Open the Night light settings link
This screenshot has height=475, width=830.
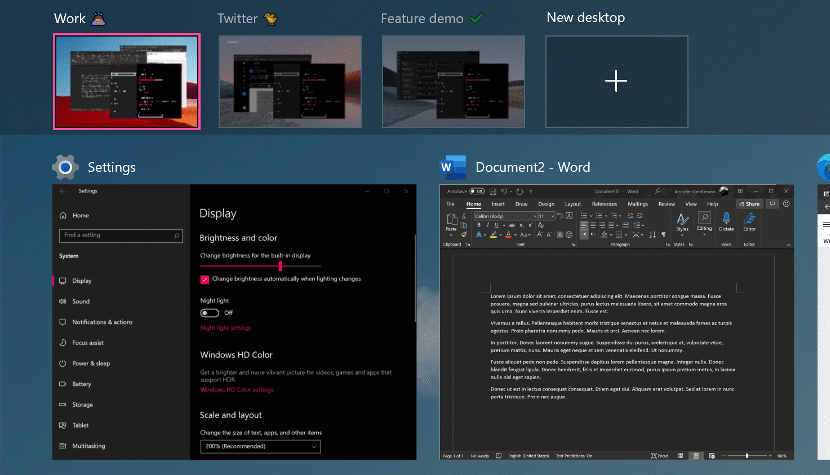pos(225,328)
